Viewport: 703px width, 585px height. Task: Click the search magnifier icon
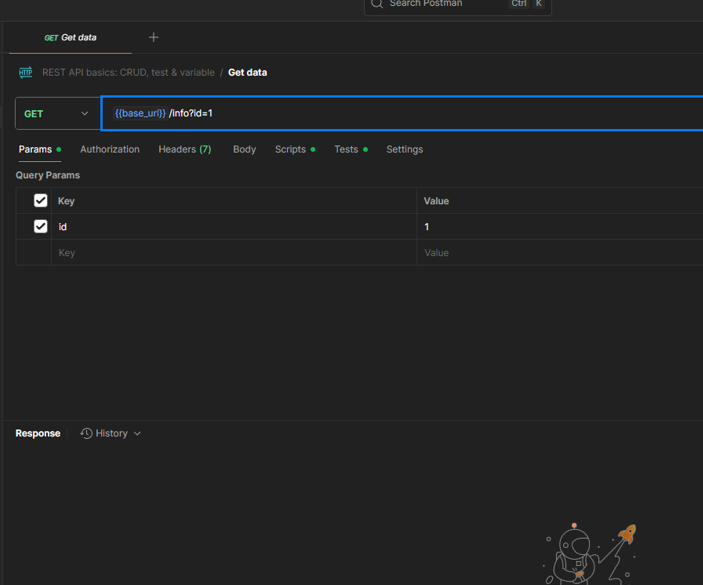tap(377, 4)
